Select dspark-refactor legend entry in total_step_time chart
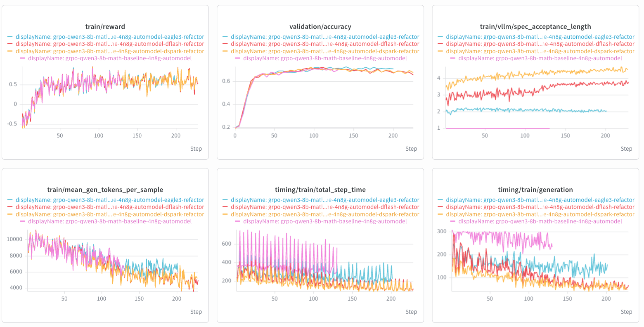Image resolution: width=644 pixels, height=327 pixels. point(320,214)
